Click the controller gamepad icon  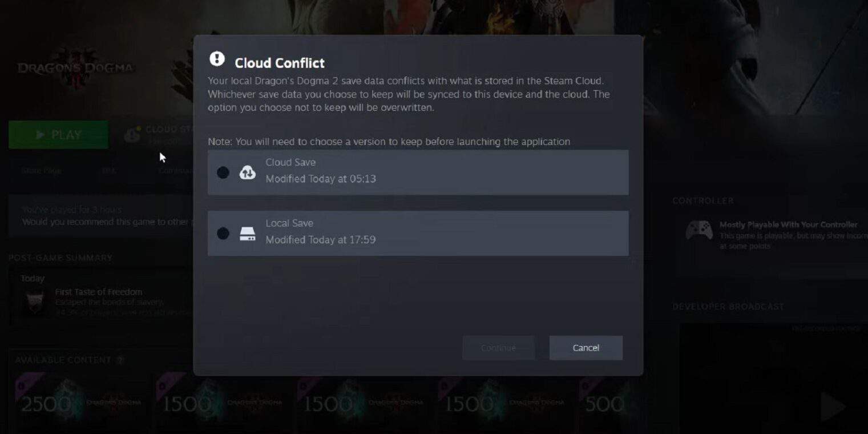(699, 231)
